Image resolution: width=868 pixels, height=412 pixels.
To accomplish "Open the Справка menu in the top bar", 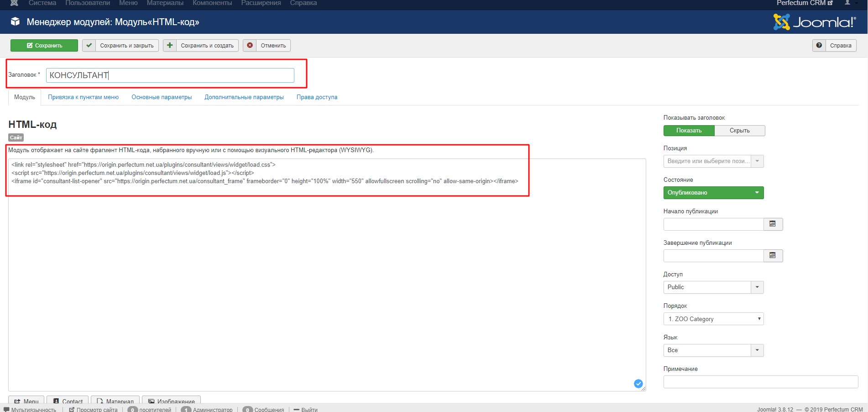I will tap(303, 3).
